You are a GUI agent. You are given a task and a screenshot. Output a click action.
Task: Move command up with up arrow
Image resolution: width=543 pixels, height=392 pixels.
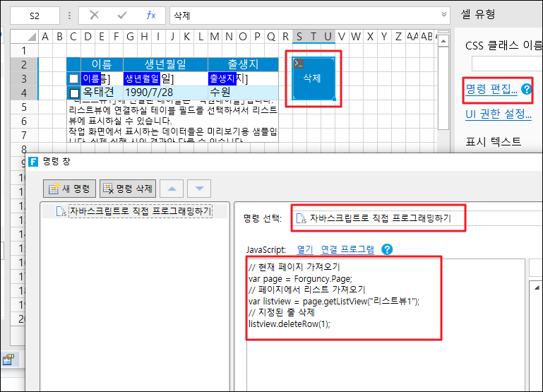click(x=174, y=188)
